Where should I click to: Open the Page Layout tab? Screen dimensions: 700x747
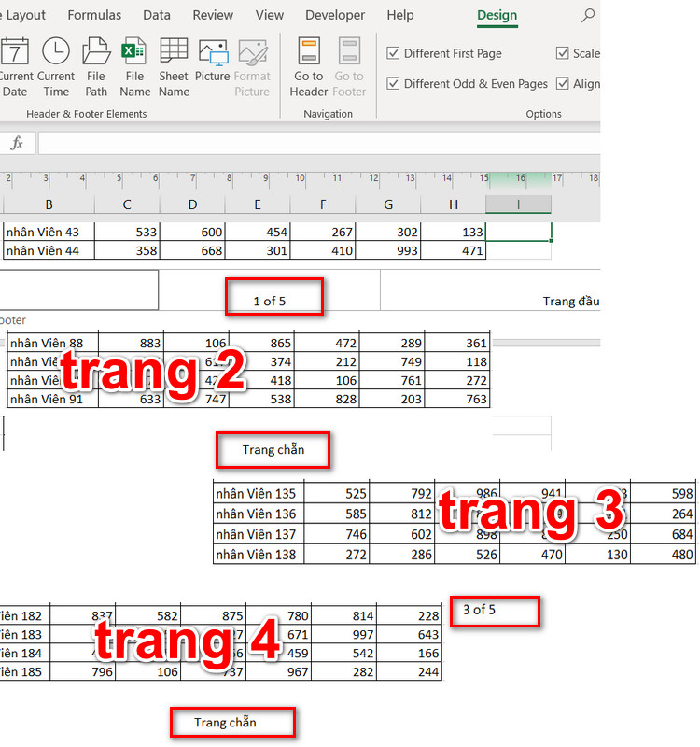[x=24, y=15]
